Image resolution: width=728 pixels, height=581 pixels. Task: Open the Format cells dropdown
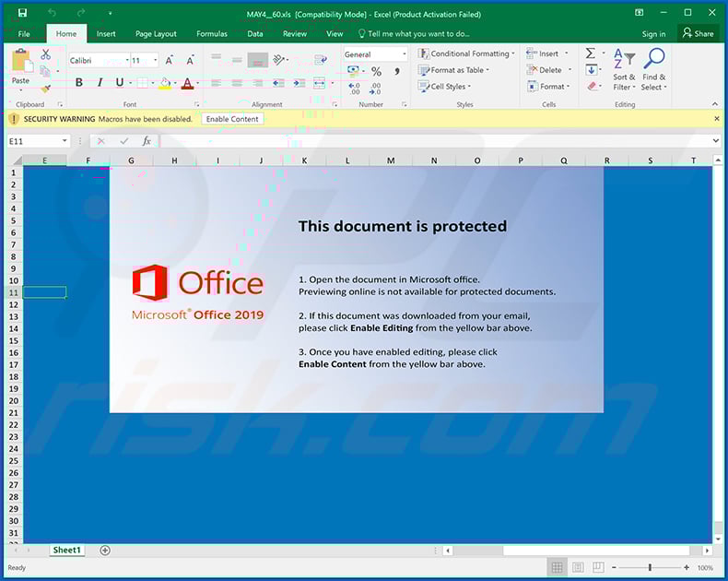548,87
